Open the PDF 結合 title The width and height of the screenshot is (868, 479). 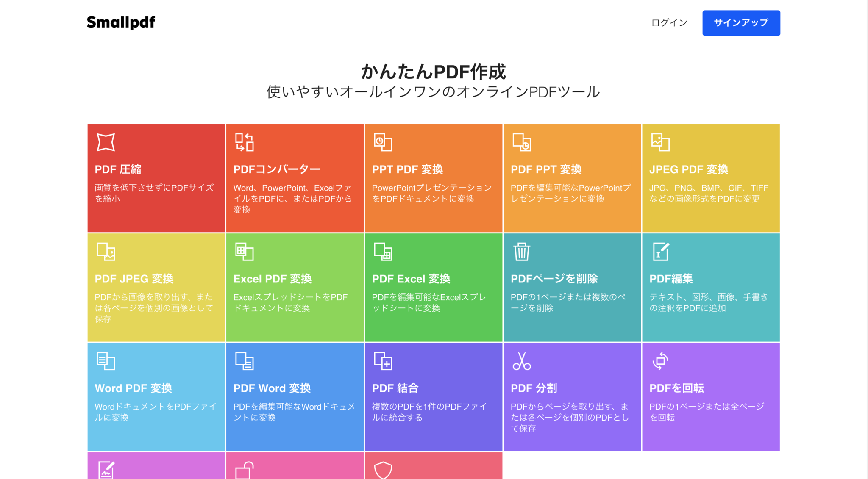pos(395,388)
